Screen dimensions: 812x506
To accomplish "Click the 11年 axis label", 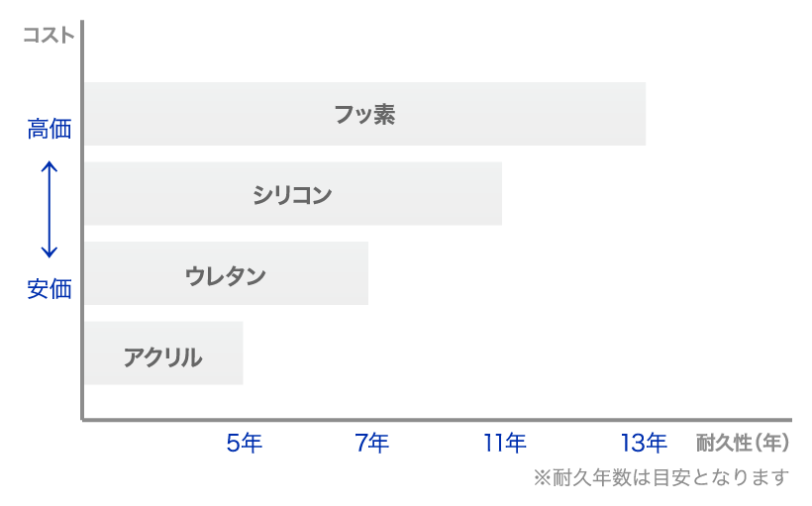I will click(x=505, y=444).
